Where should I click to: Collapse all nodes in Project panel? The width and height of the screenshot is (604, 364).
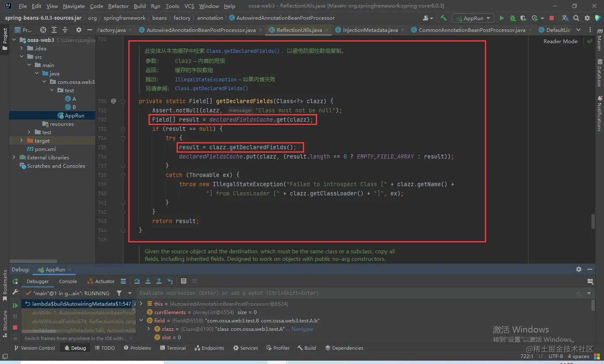pyautogui.click(x=65, y=30)
